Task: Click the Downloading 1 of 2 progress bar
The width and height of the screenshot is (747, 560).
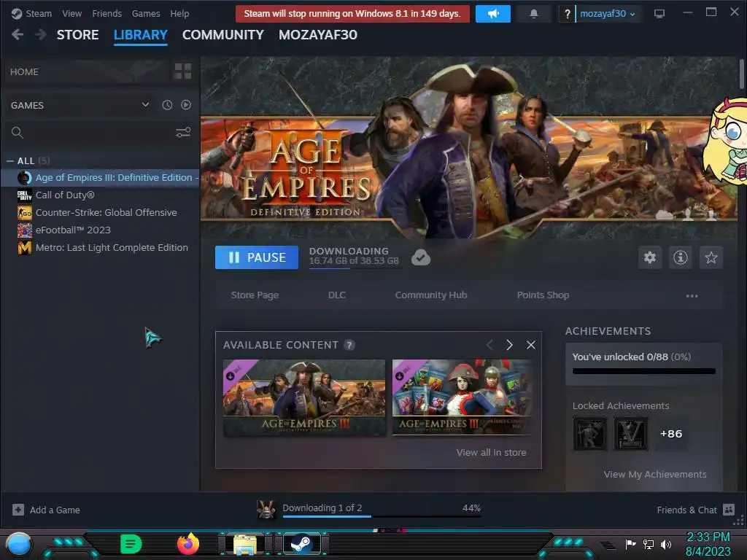Action: tap(381, 516)
